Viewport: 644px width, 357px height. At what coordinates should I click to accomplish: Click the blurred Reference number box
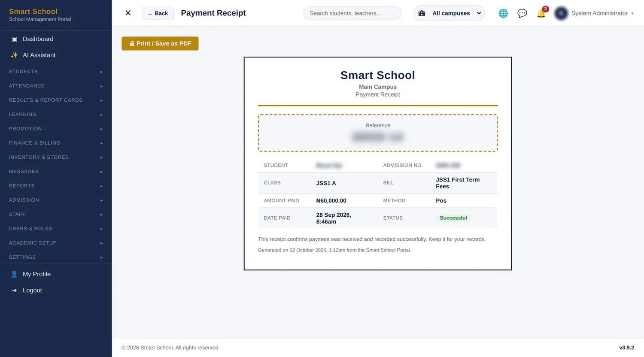378,133
